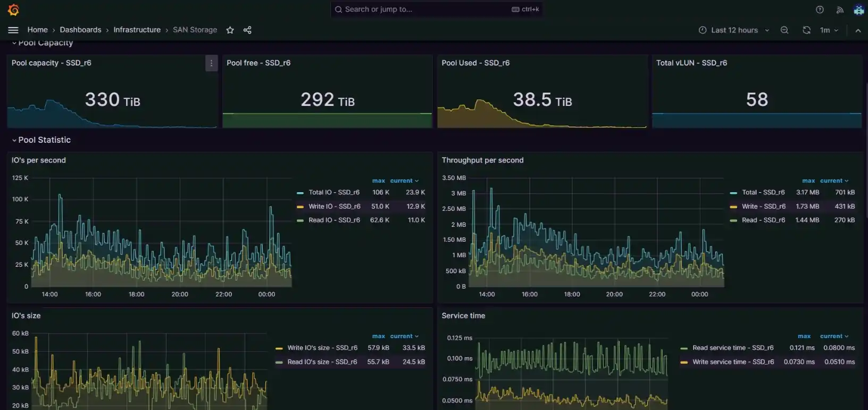Viewport: 868px width, 410px height.
Task: Collapse the top toolbar with chevron-up
Action: (x=858, y=30)
